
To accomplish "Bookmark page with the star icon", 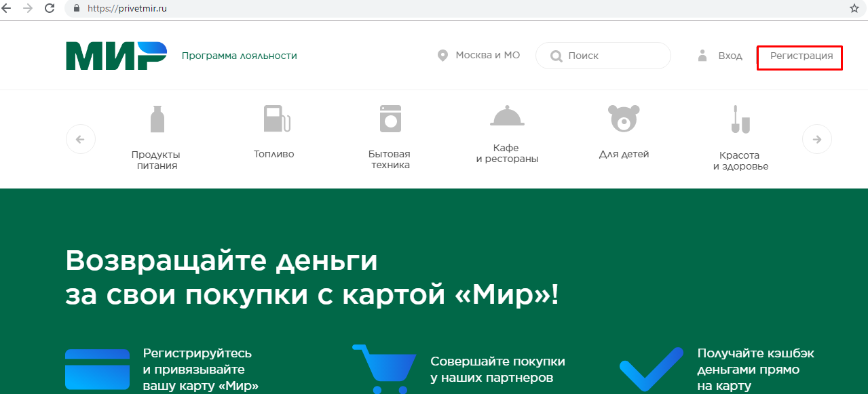I will point(854,9).
